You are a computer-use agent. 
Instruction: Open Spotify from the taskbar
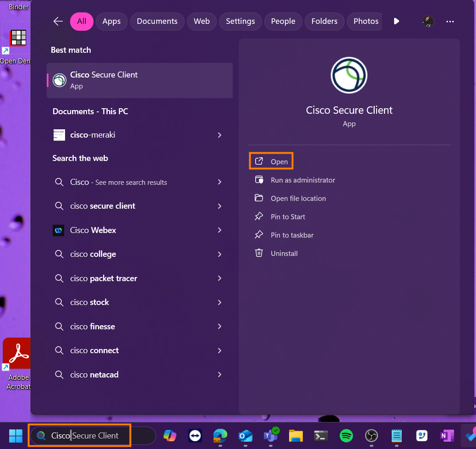tap(346, 436)
